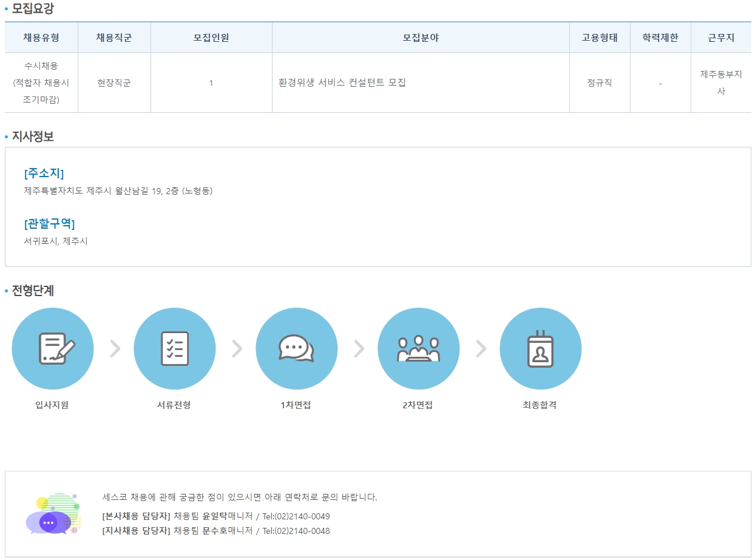This screenshot has height=560, width=755.
Task: Click the 근무지 column header
Action: tap(721, 38)
